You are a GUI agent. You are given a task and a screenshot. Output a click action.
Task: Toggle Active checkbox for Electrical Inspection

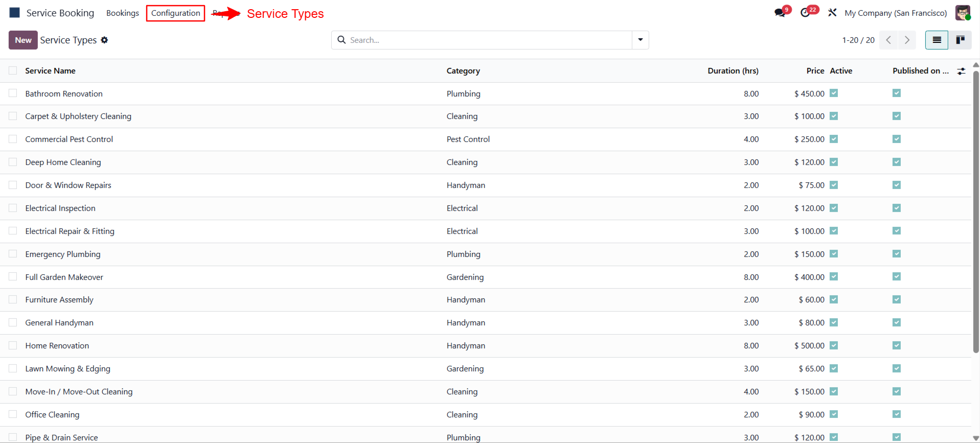(834, 208)
